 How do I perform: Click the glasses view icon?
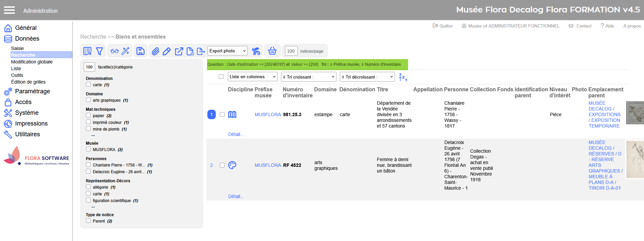click(x=115, y=51)
